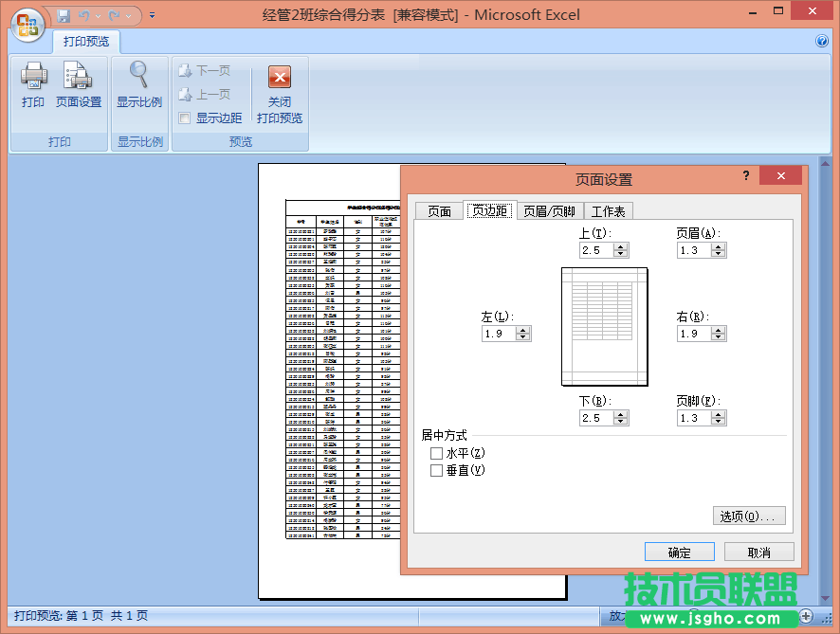This screenshot has height=634, width=840.
Task: Decrease footer (页脚) spinner value
Action: 719,422
